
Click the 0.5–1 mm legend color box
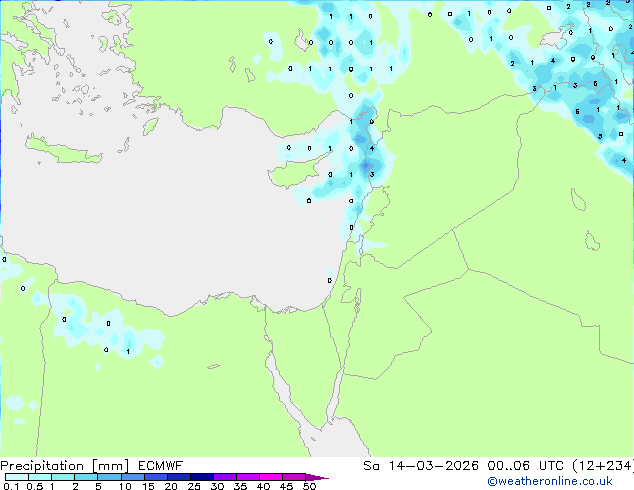tap(40, 477)
